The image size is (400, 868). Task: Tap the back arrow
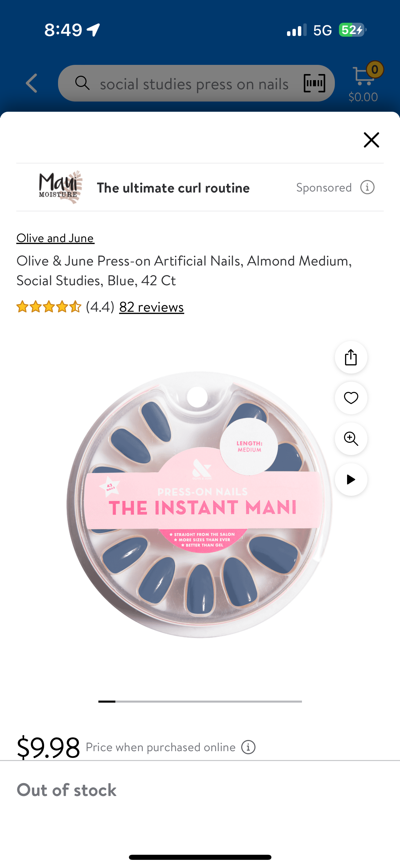click(x=32, y=83)
